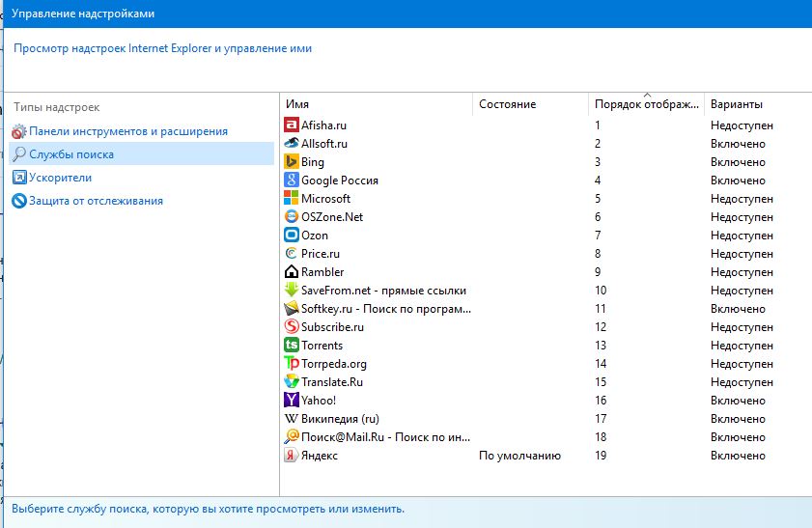Select the Microsoft logo icon
812x528 pixels.
292,199
